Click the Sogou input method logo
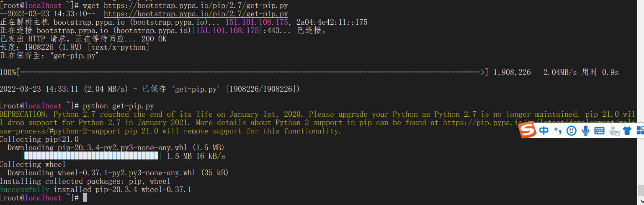The image size is (644, 205). click(528, 131)
